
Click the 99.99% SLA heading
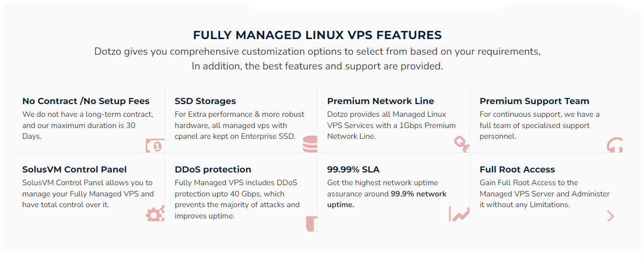[353, 170]
